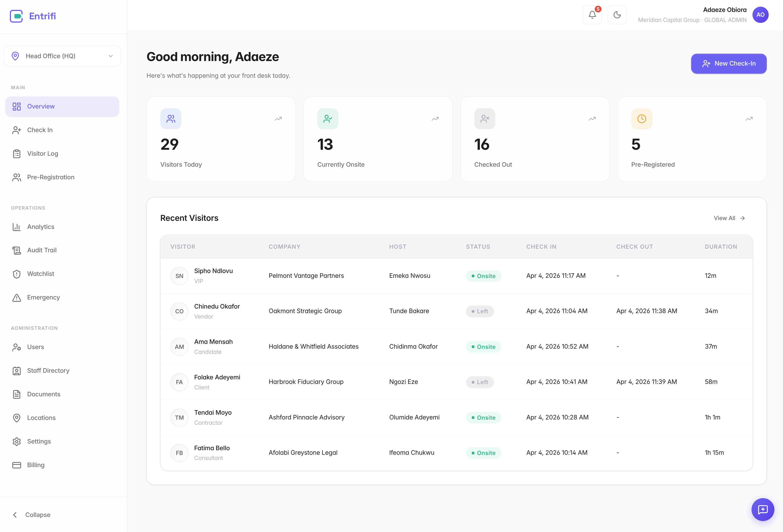Click the Checked Out person-x icon
783x532 pixels.
(x=485, y=119)
